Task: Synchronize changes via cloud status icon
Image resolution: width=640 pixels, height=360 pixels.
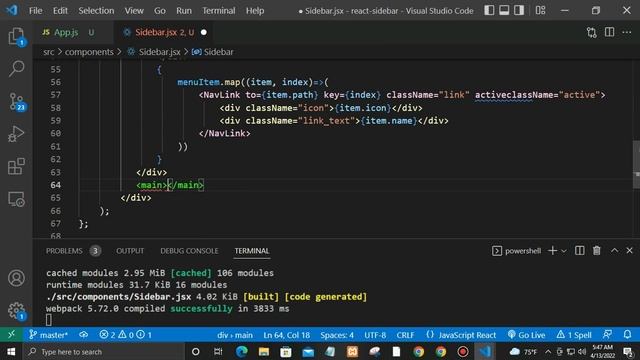Action: [84, 335]
